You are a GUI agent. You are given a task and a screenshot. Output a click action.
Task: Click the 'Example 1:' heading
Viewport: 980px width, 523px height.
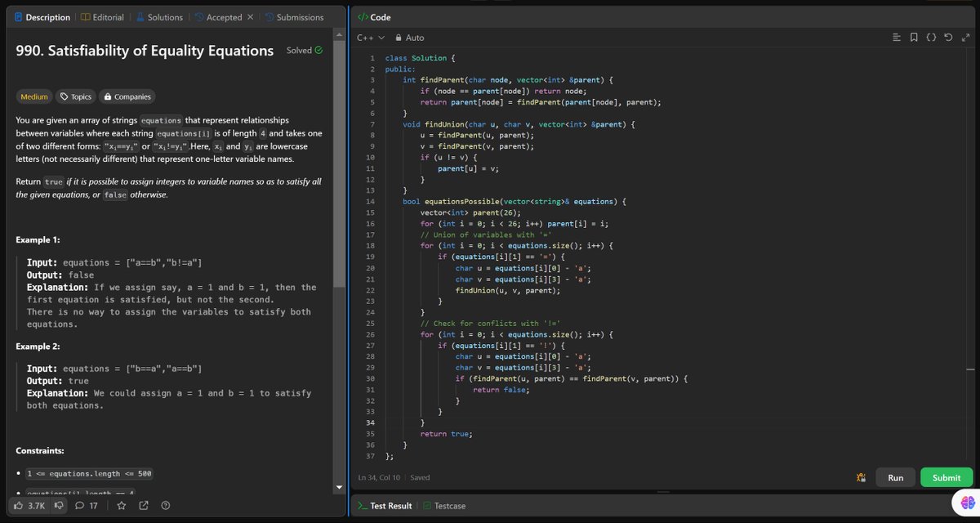click(x=38, y=240)
